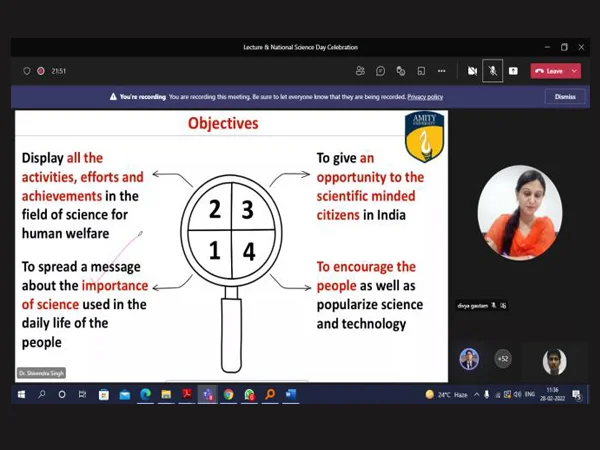
Task: Click the Windows Start button
Action: click(x=21, y=394)
